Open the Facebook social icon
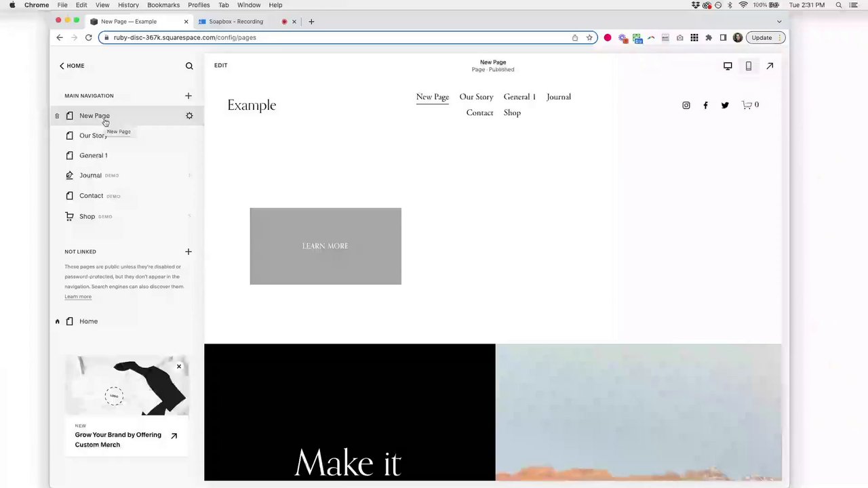This screenshot has width=868, height=488. click(x=705, y=105)
